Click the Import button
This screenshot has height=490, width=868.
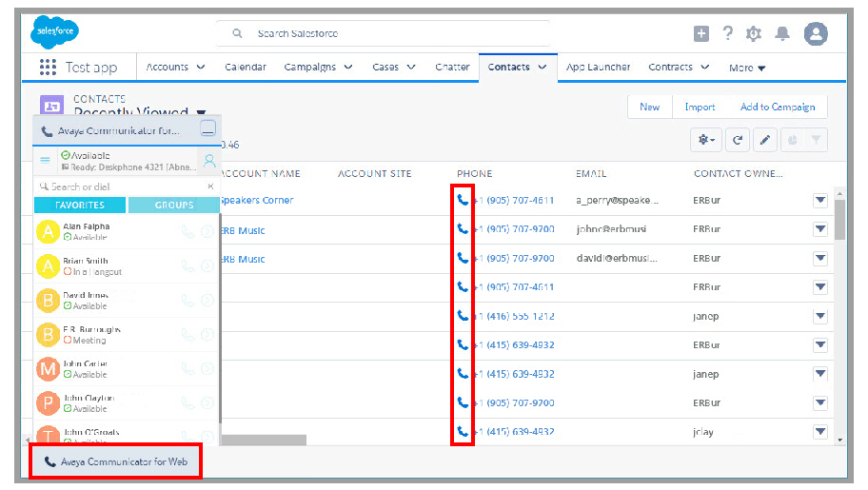pos(700,107)
